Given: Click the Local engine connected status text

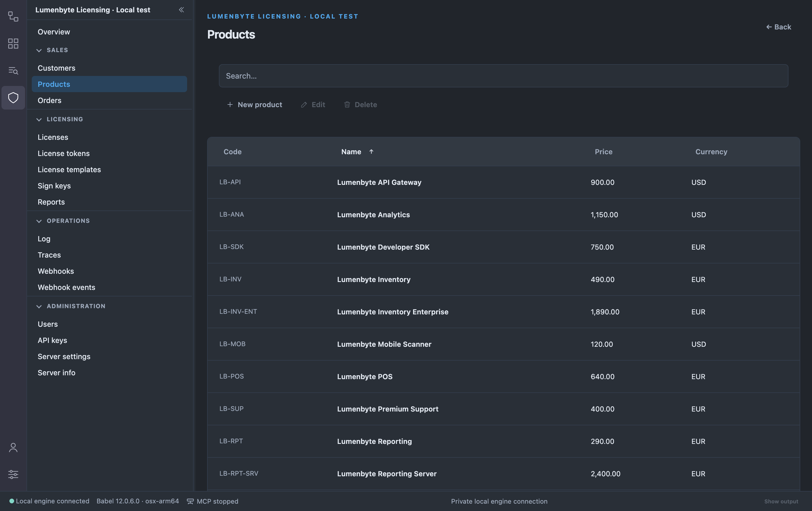Looking at the screenshot, I should [x=53, y=501].
